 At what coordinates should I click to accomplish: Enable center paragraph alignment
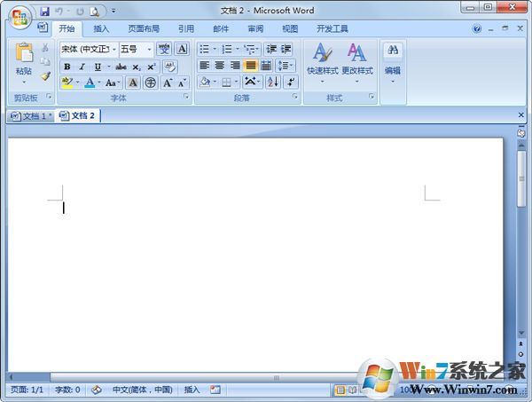[x=219, y=66]
